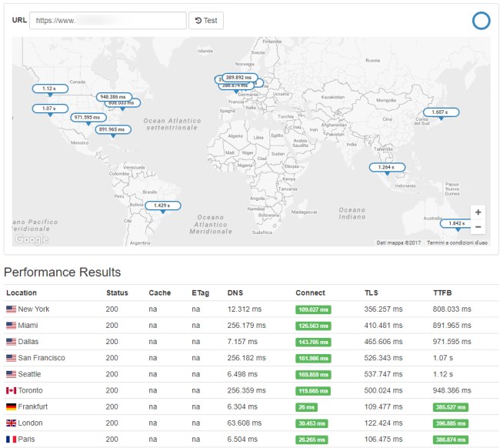
Task: Click the Test button
Action: [x=206, y=21]
